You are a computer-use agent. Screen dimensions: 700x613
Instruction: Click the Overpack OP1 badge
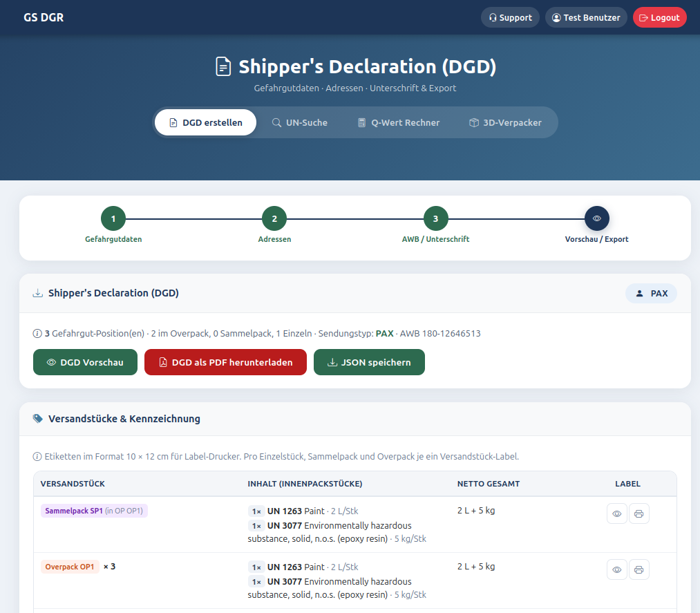point(70,567)
